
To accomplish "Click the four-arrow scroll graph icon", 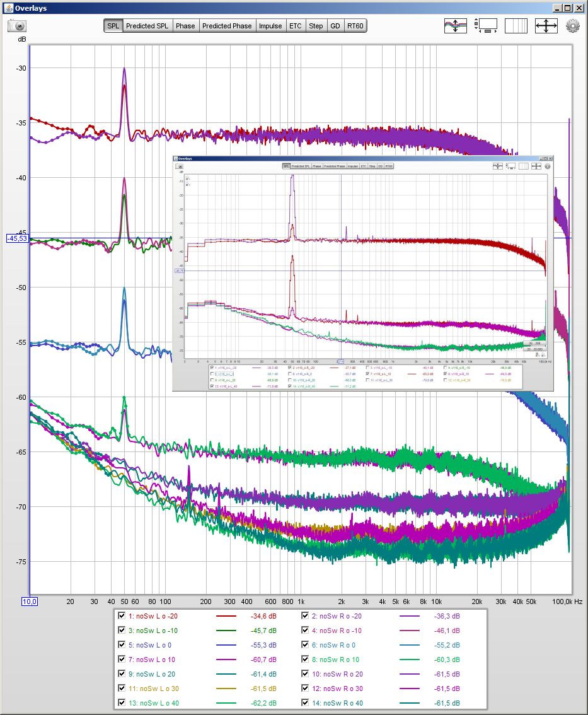I will (546, 25).
